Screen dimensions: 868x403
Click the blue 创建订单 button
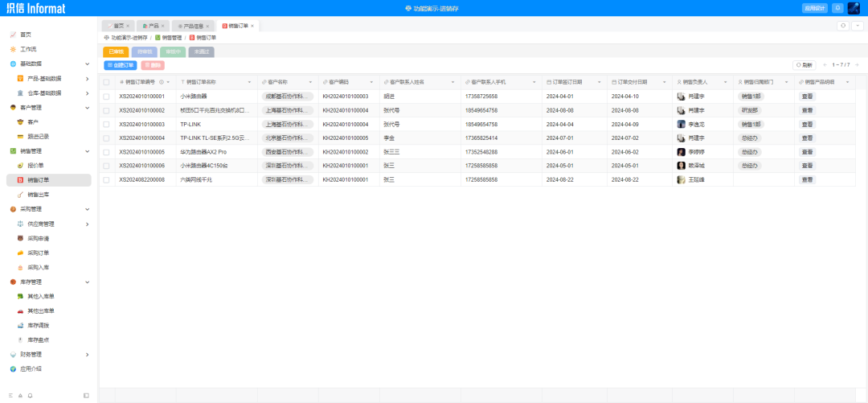120,65
